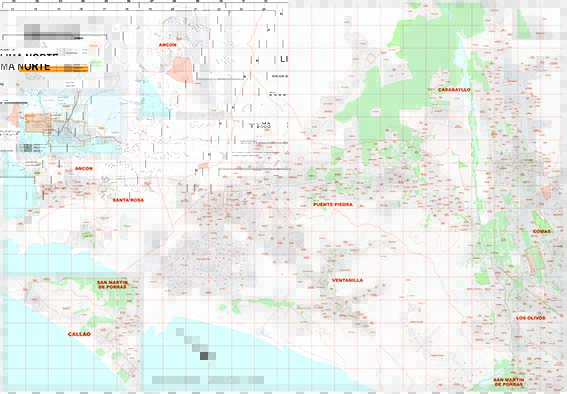The height and width of the screenshot is (394, 567).
Task: Click the orange rectangle in the inset map
Action: (x=38, y=123)
